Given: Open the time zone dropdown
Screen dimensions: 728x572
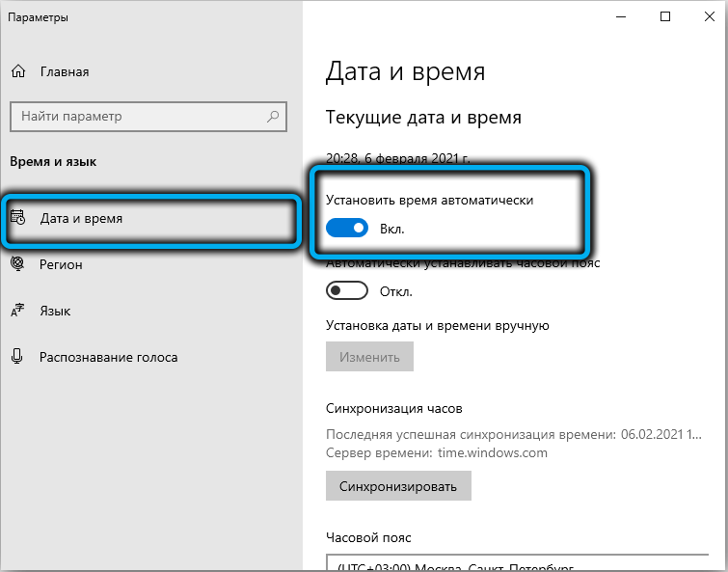Looking at the screenshot, I should (517, 562).
